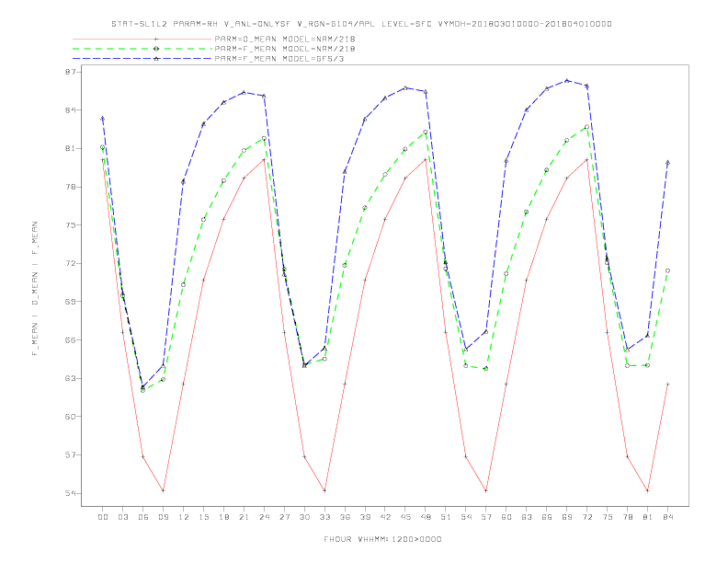Click y-axis tick label 84
Viewport: 728px width, 563px height.
pyautogui.click(x=72, y=110)
